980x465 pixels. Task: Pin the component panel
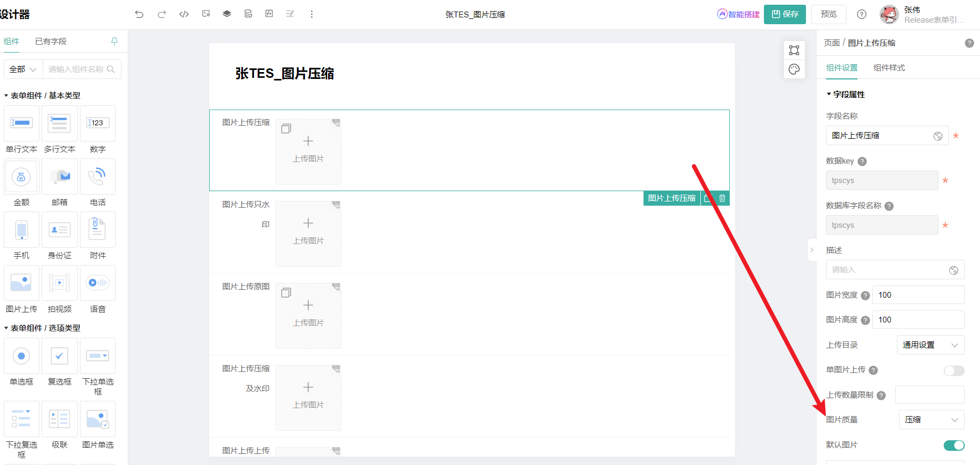[x=115, y=41]
